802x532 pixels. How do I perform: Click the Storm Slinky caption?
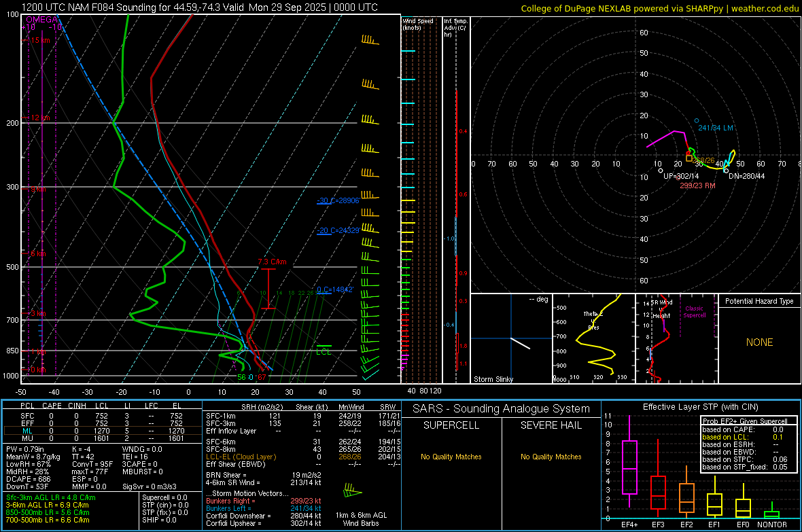493,379
